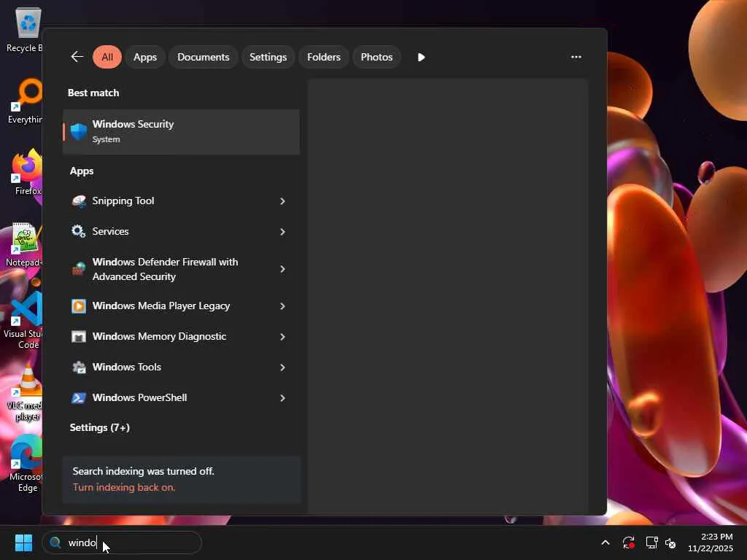Image resolution: width=747 pixels, height=560 pixels.
Task: Switch to the Photos filter tab
Action: tap(377, 57)
